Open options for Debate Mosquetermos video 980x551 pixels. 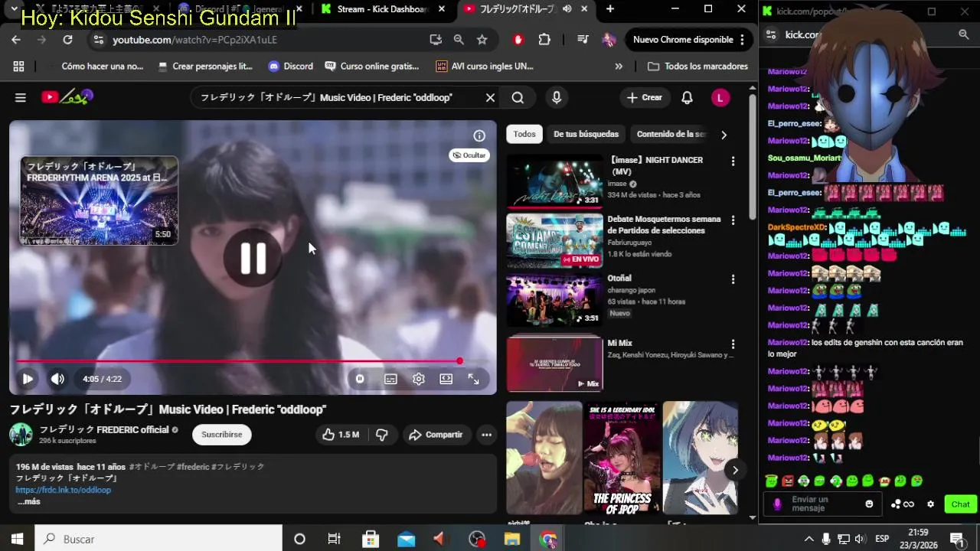click(733, 220)
